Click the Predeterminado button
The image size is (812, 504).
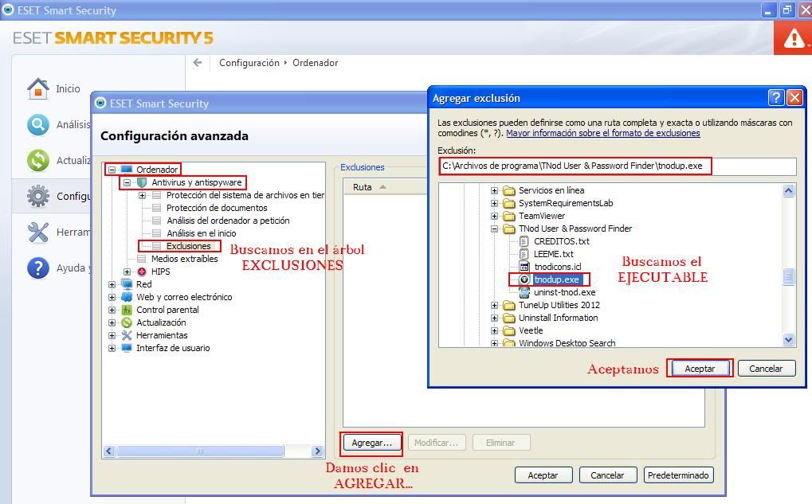tap(678, 475)
